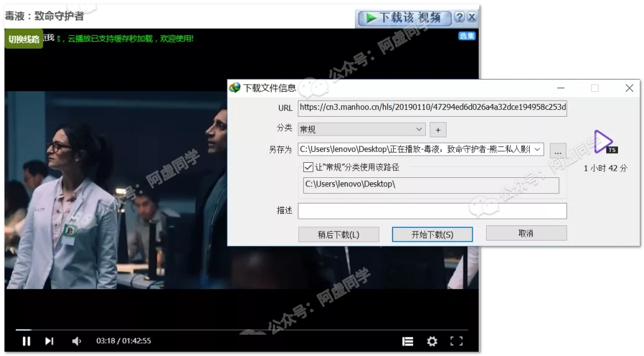Click the 03:18 / 01:42:55 time display
Screen dimensions: 644x356
click(x=123, y=341)
